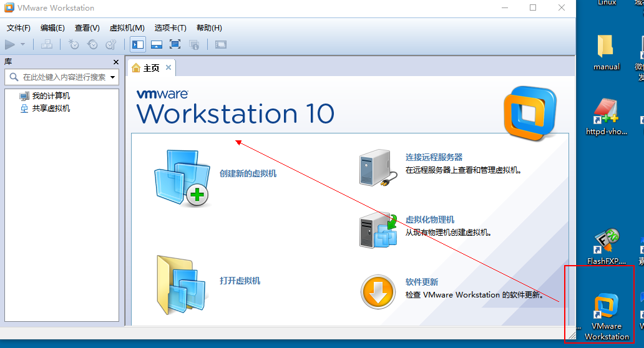This screenshot has height=348, width=644.
Task: Enter full screen mode from toolbar
Action: point(175,44)
